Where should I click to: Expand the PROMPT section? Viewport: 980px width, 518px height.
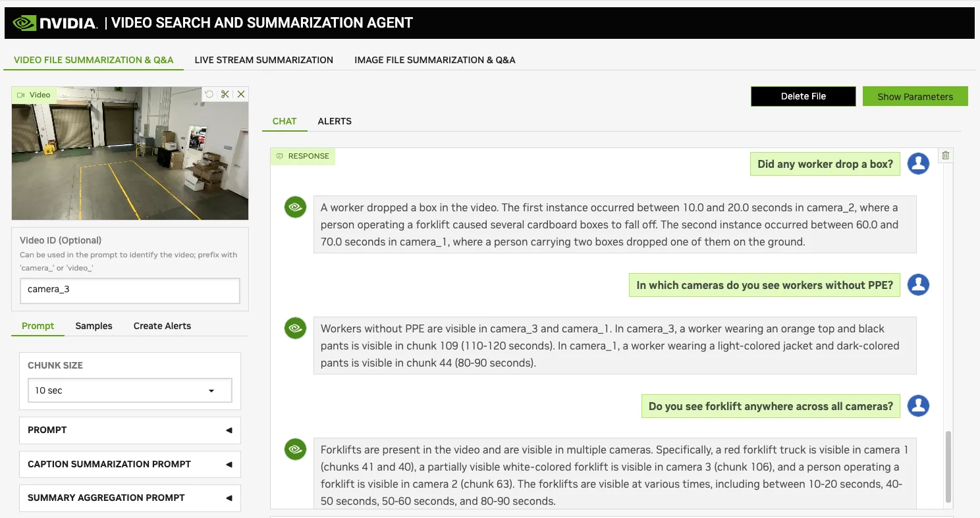(130, 430)
